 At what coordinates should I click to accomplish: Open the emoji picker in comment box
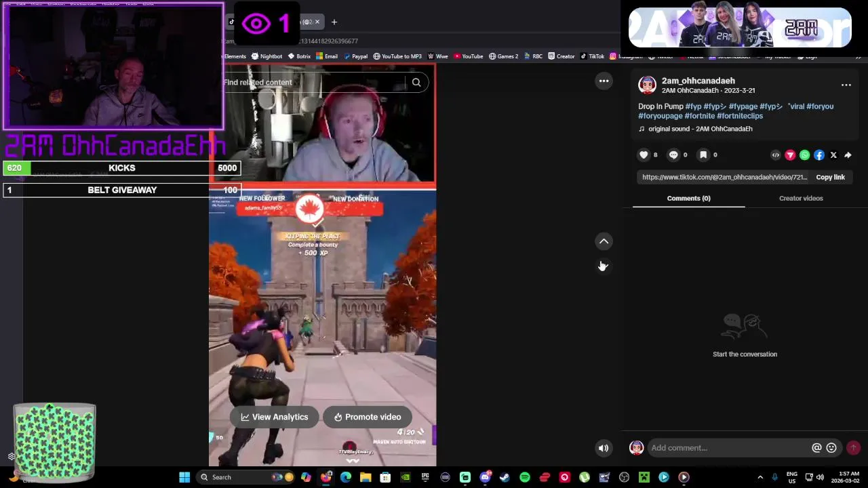[831, 448]
